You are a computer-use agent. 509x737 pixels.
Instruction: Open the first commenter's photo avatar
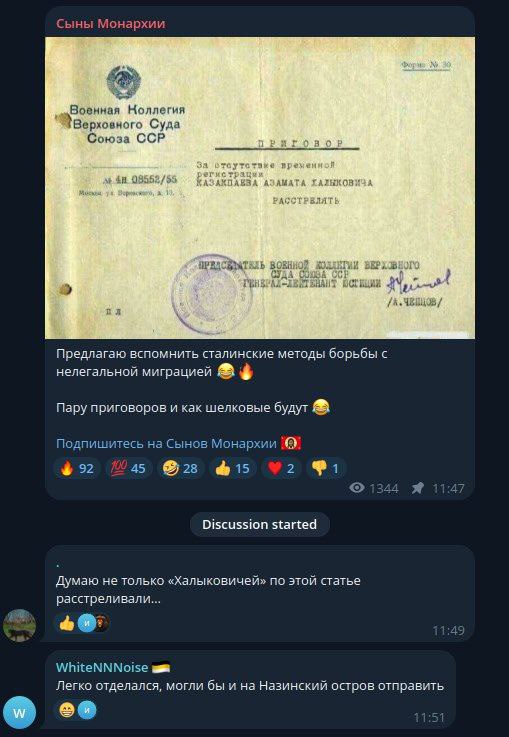pyautogui.click(x=20, y=625)
